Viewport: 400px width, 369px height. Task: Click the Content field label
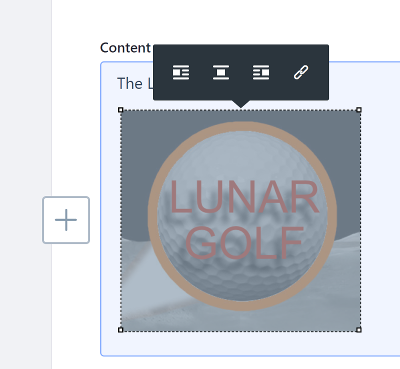(126, 48)
